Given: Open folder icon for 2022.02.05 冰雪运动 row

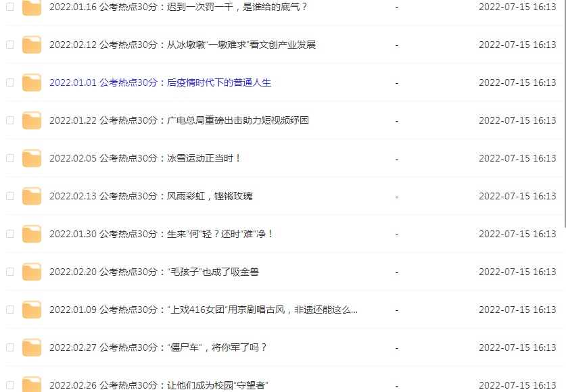Looking at the screenshot, I should coord(32,158).
